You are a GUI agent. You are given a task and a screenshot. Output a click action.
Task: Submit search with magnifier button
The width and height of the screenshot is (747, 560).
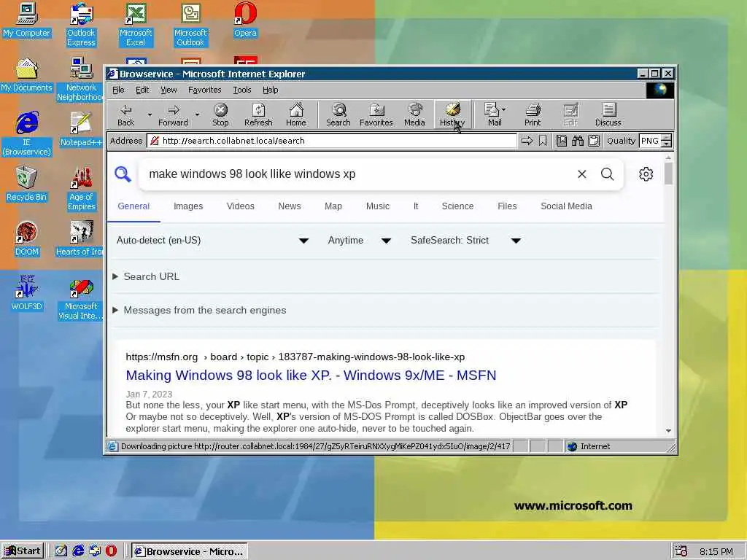point(608,174)
